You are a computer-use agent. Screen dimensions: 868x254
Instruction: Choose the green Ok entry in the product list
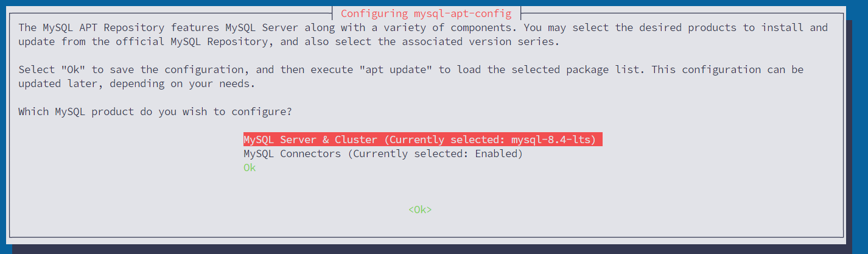coord(250,168)
